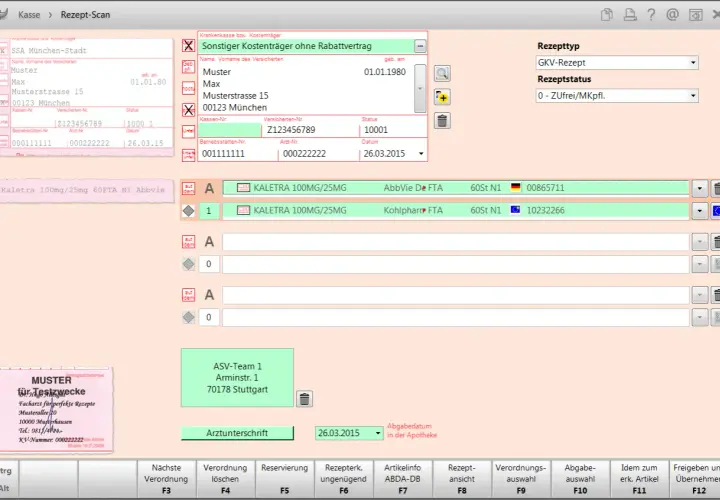Open the patient search magnifier icon
The width and height of the screenshot is (720, 500).
(x=442, y=73)
